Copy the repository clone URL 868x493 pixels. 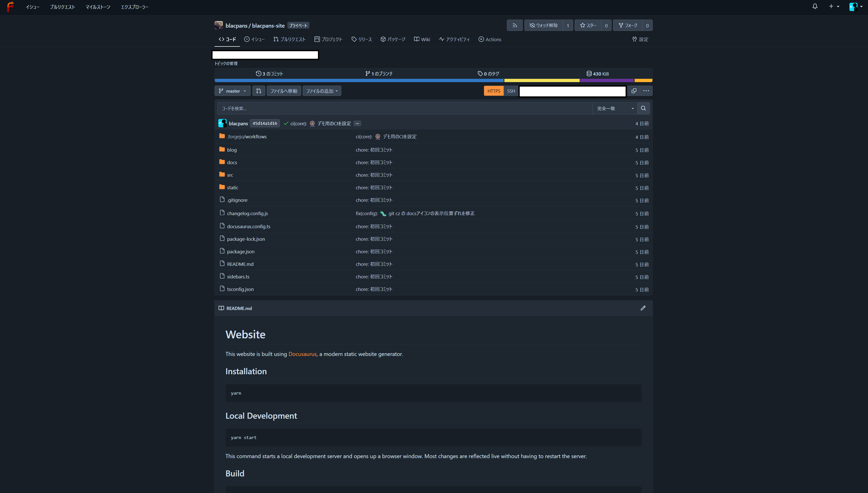(634, 91)
